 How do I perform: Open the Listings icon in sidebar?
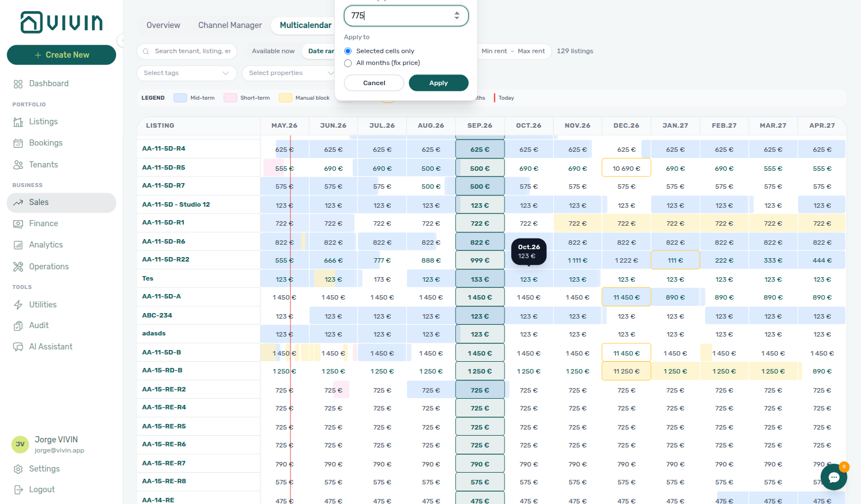click(18, 122)
